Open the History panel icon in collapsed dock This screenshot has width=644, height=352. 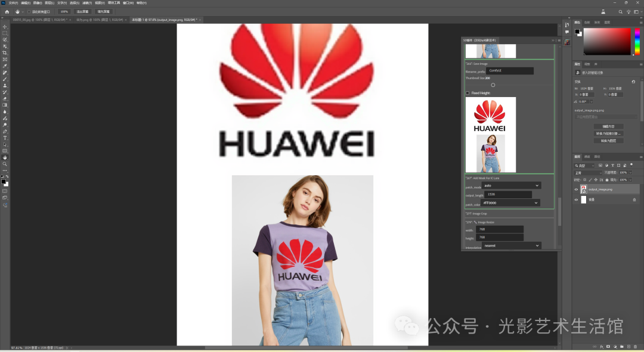[x=567, y=25]
